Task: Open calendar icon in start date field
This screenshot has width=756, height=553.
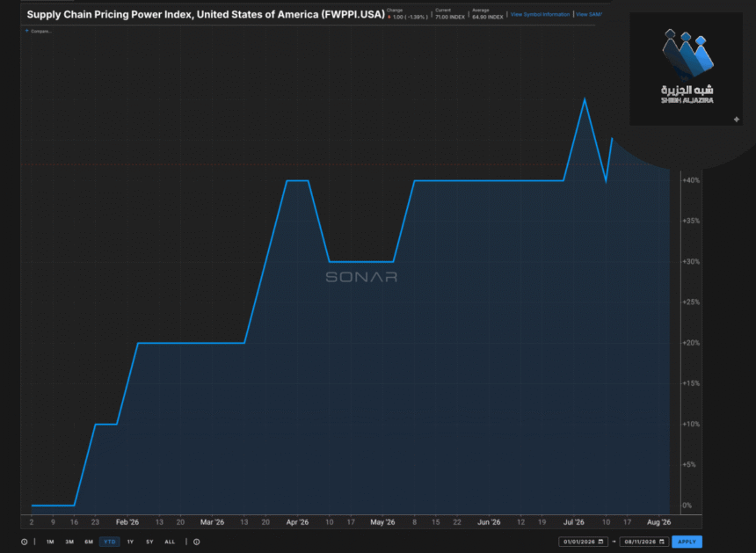Action: point(600,542)
